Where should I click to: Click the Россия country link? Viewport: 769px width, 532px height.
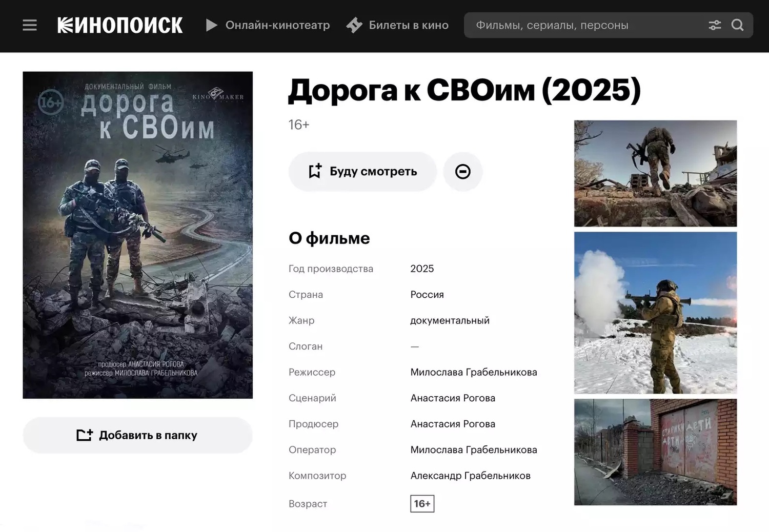[x=427, y=295]
